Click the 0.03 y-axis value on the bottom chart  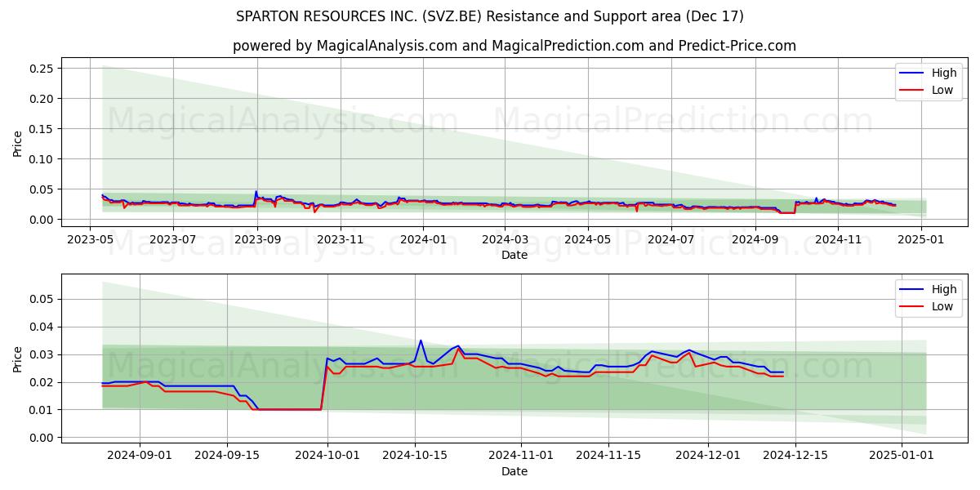pyautogui.click(x=42, y=355)
